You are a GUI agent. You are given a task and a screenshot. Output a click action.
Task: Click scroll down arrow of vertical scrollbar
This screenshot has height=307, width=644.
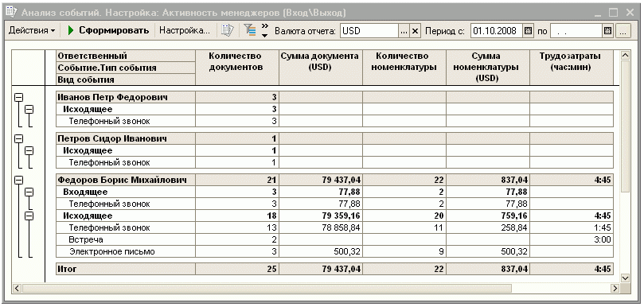[x=625, y=278]
